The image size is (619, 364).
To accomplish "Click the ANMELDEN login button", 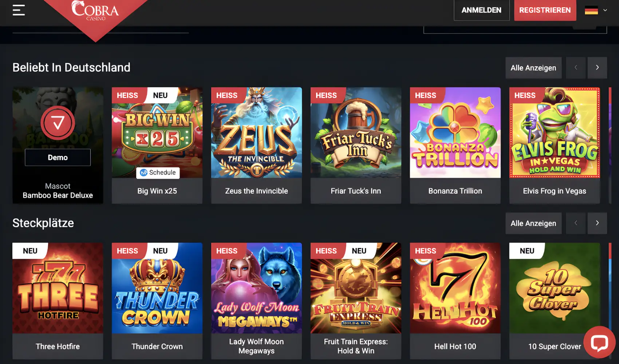I will [x=481, y=10].
